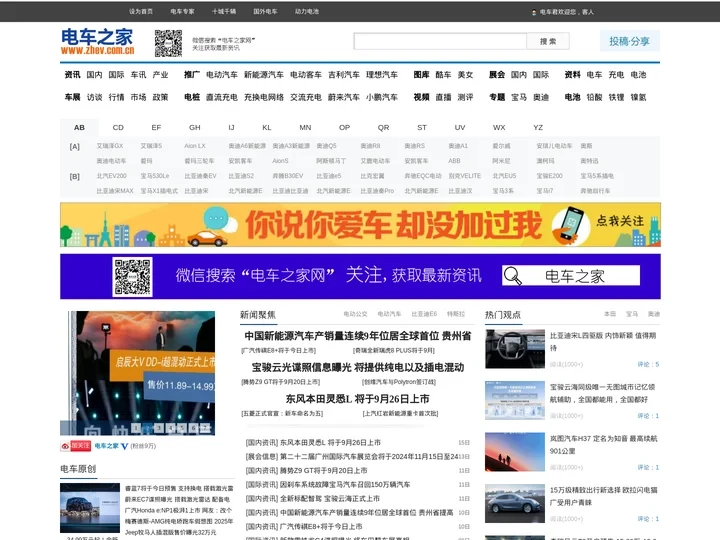Click the 搜索 search button
The image size is (720, 540).
click(548, 41)
